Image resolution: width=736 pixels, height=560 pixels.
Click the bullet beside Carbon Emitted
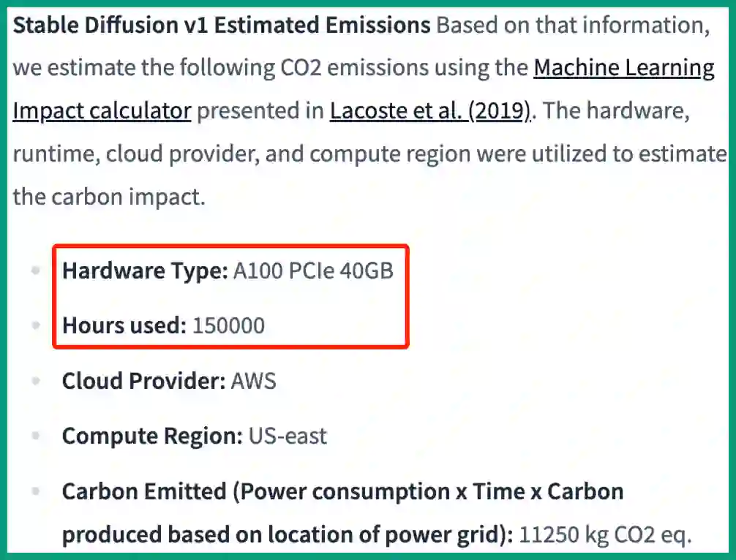click(35, 491)
